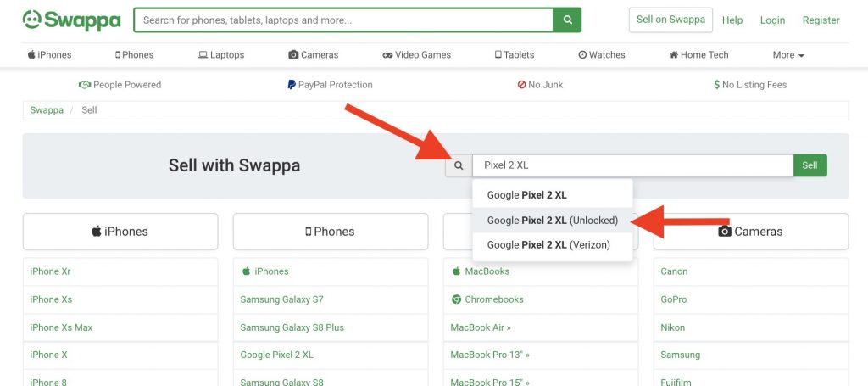The width and height of the screenshot is (868, 386).
Task: Focus the top site search field
Action: pyautogui.click(x=343, y=20)
